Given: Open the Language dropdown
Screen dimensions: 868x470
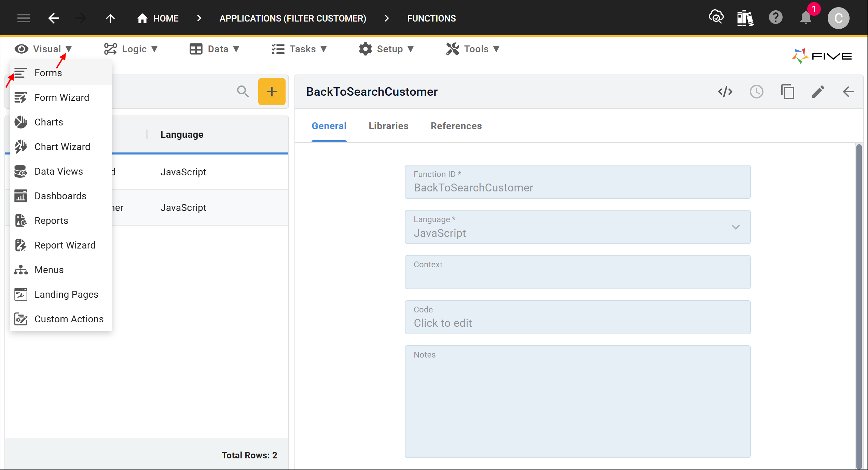Looking at the screenshot, I should click(577, 227).
